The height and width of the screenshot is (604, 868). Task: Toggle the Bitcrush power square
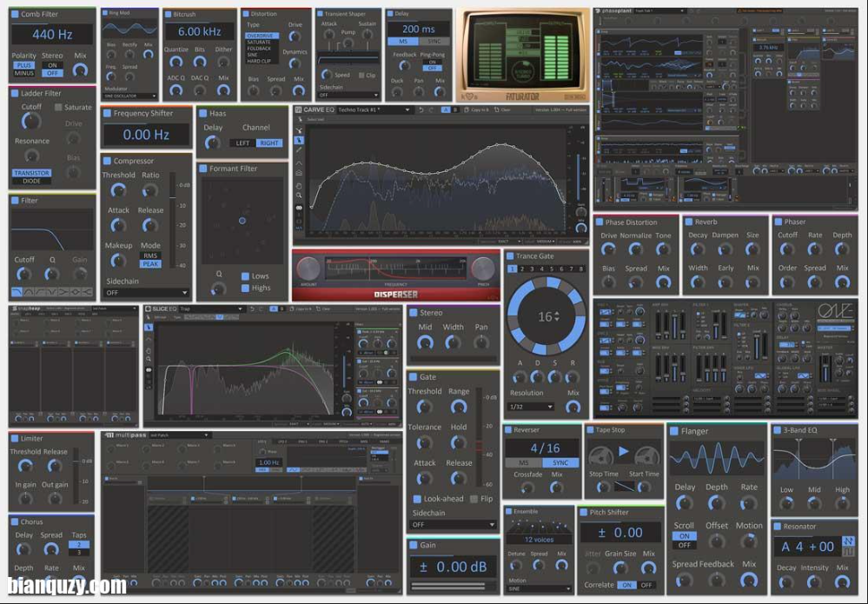169,14
